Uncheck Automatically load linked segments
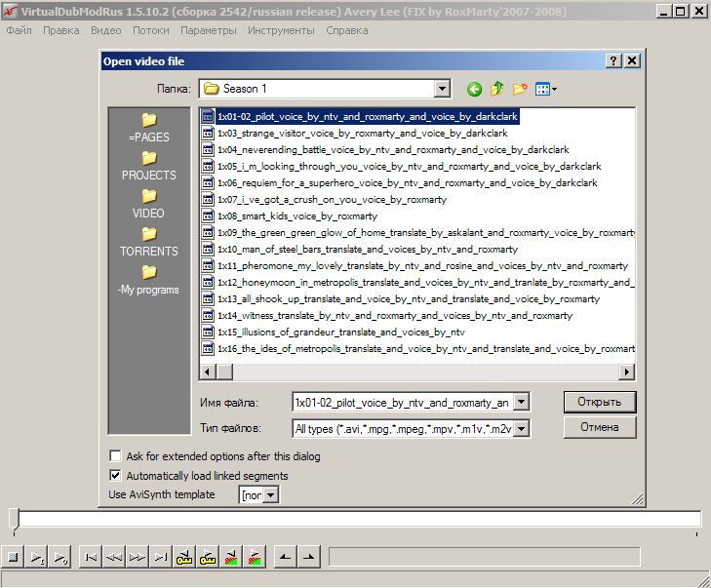711x588 pixels. click(x=116, y=475)
